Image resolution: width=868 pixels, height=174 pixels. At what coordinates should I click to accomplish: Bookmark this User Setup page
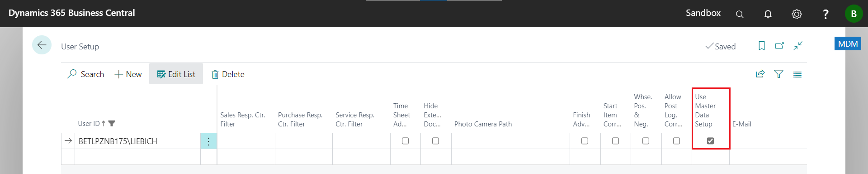762,46
